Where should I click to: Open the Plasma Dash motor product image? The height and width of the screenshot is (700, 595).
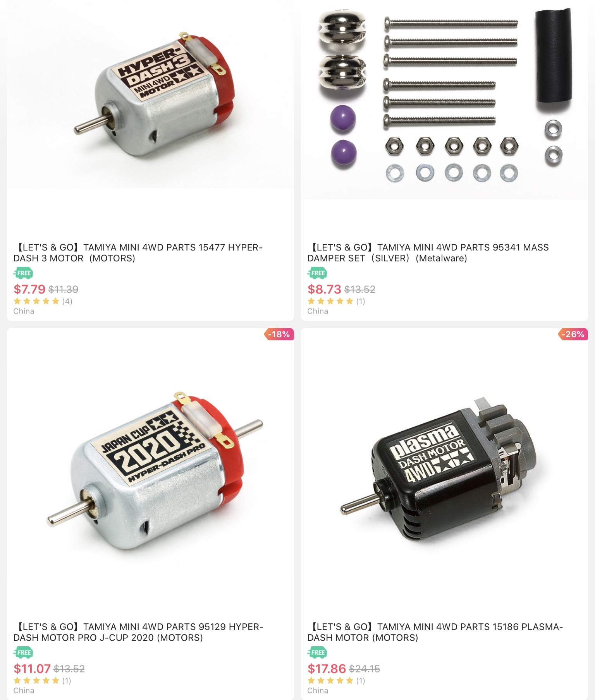click(444, 471)
